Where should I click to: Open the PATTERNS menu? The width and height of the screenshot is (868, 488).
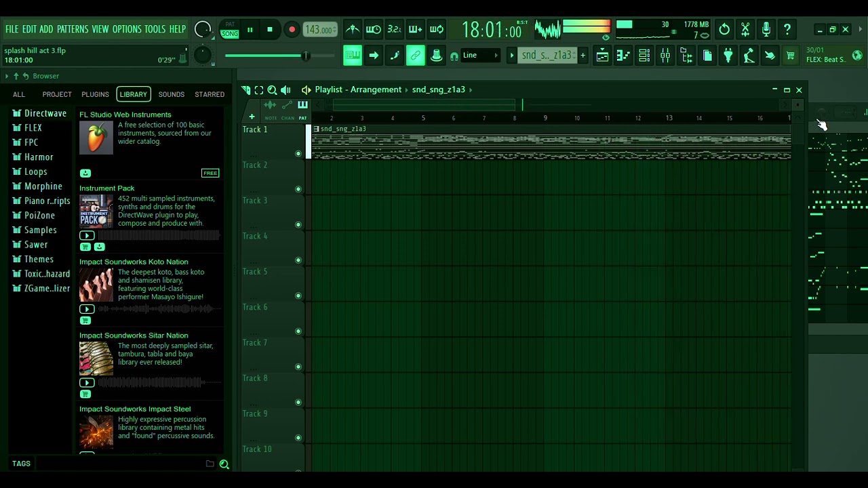click(73, 29)
